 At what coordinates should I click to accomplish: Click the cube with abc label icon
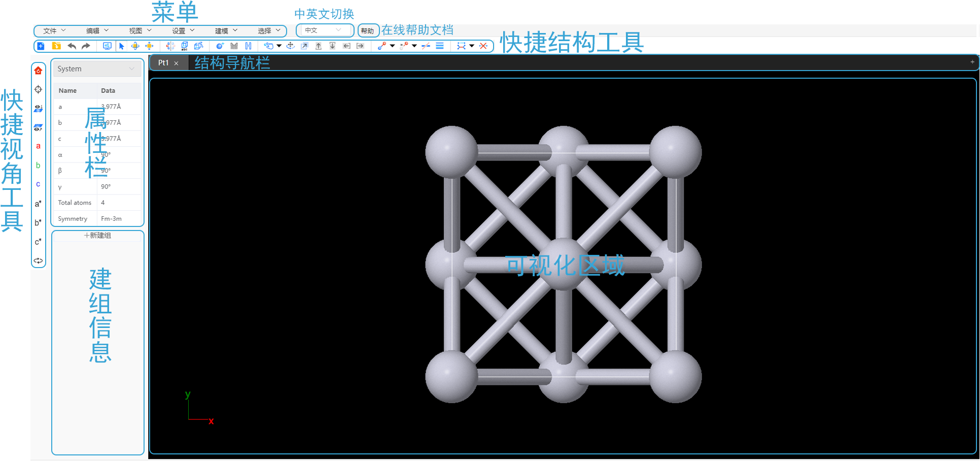coord(185,46)
